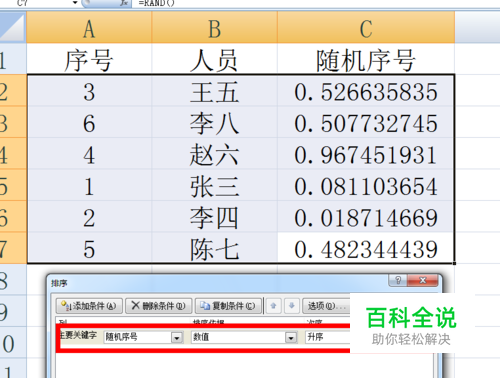
Task: Click cell containing 赵六
Action: pos(214,154)
